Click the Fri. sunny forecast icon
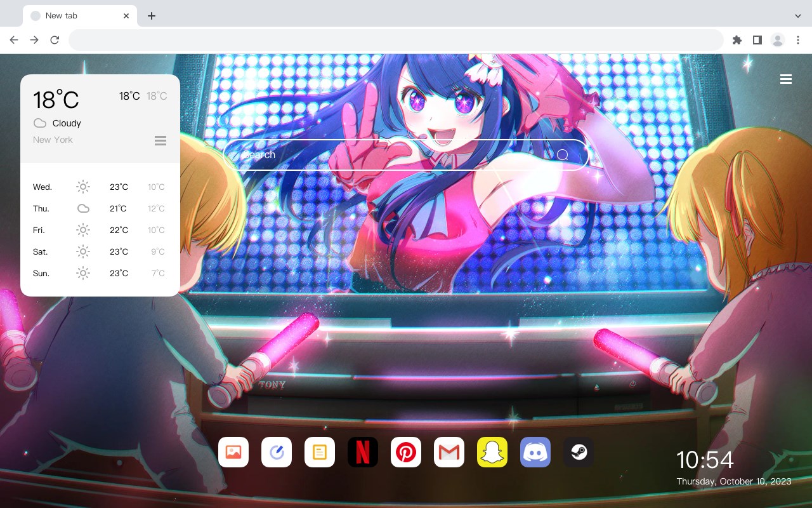This screenshot has height=508, width=812. [x=83, y=230]
